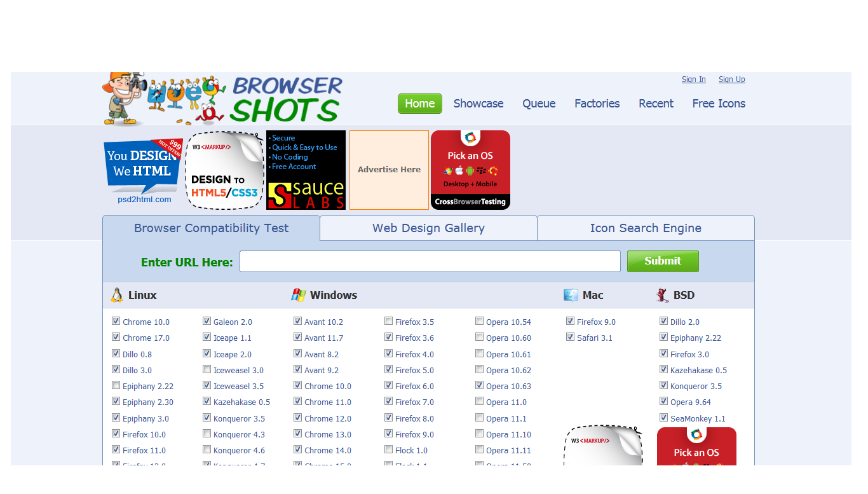Click the CrossBrowserTesting circular logo

coord(470,137)
